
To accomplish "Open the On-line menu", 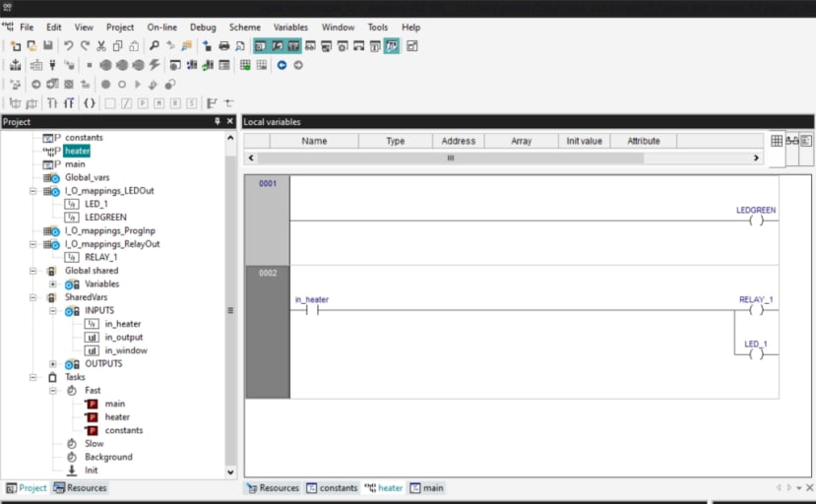I will tap(161, 28).
